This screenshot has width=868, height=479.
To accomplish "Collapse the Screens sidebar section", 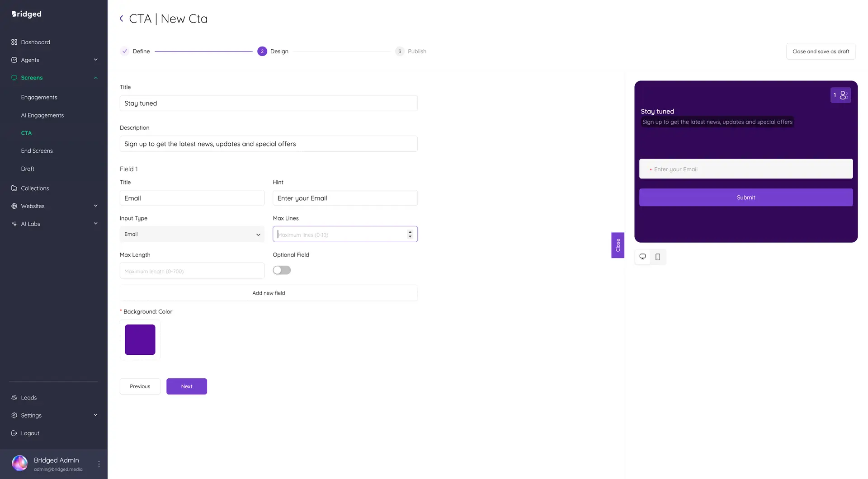I will [95, 78].
